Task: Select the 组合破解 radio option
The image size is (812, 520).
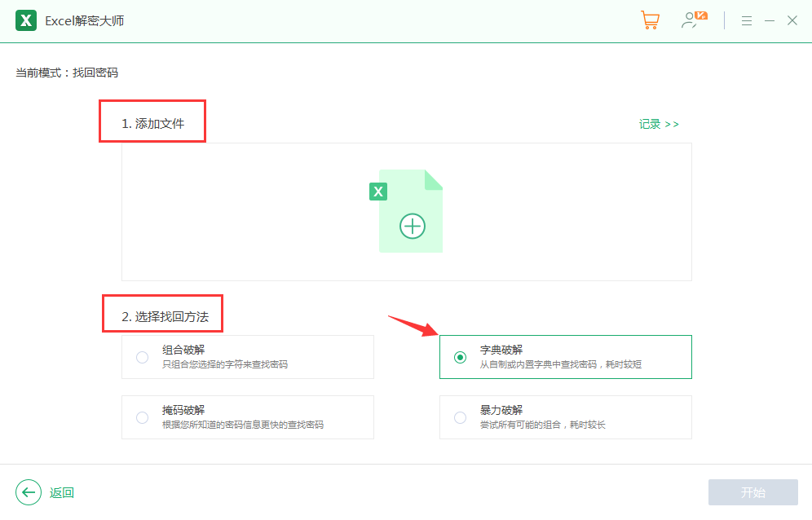Action: [143, 357]
